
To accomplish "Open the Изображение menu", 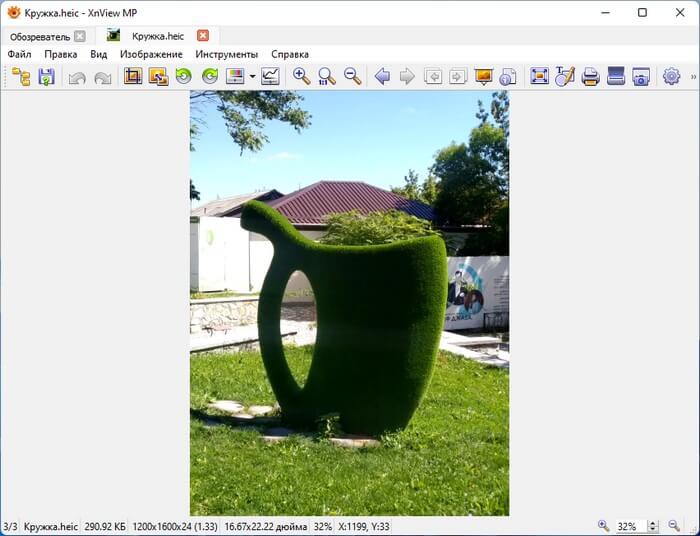I will [x=151, y=54].
